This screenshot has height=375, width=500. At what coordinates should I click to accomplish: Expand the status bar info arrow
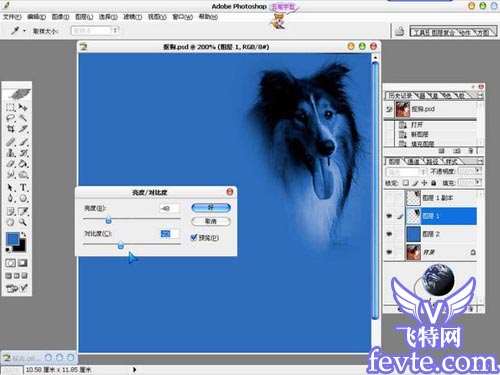point(134,369)
